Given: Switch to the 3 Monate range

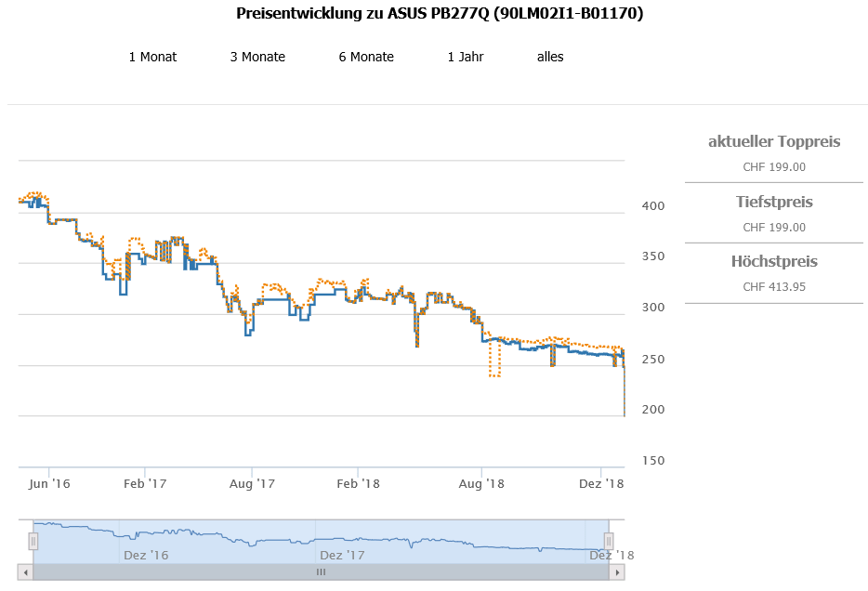Looking at the screenshot, I should click(x=257, y=57).
